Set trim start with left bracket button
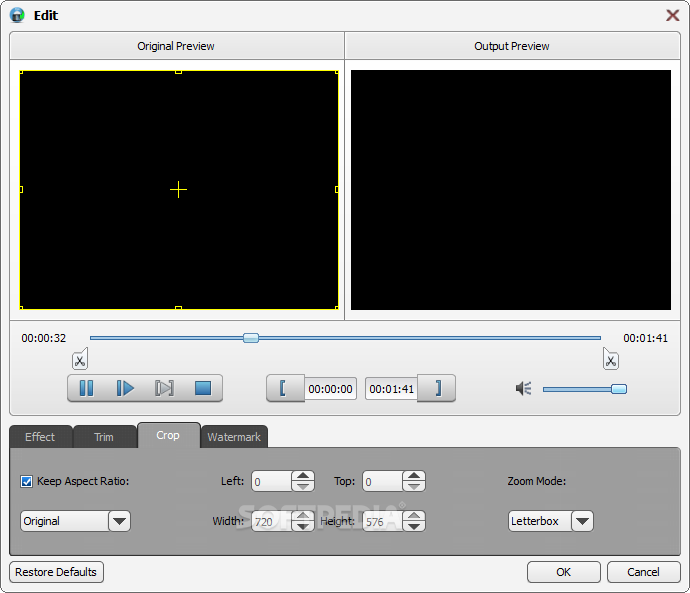The width and height of the screenshot is (690, 593). [284, 388]
